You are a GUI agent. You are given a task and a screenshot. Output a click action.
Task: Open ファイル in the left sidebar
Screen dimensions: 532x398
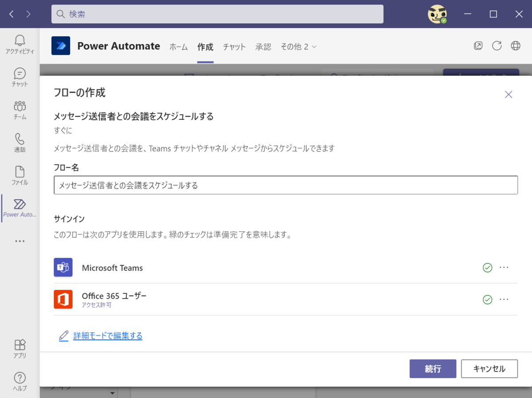point(20,176)
